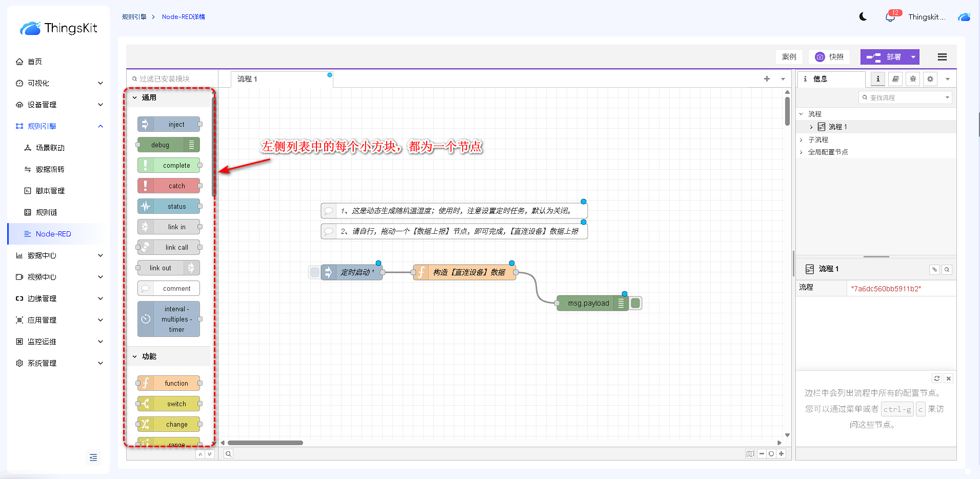Viewport: 980px width, 479px height.
Task: Toggle the navigator map view icon
Action: click(750, 454)
